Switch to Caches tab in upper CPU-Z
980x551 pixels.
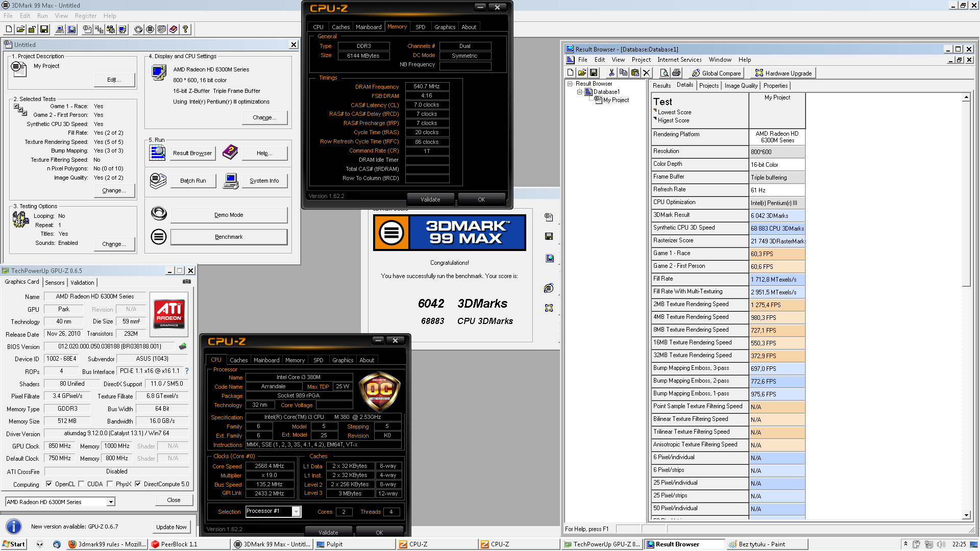tap(341, 27)
